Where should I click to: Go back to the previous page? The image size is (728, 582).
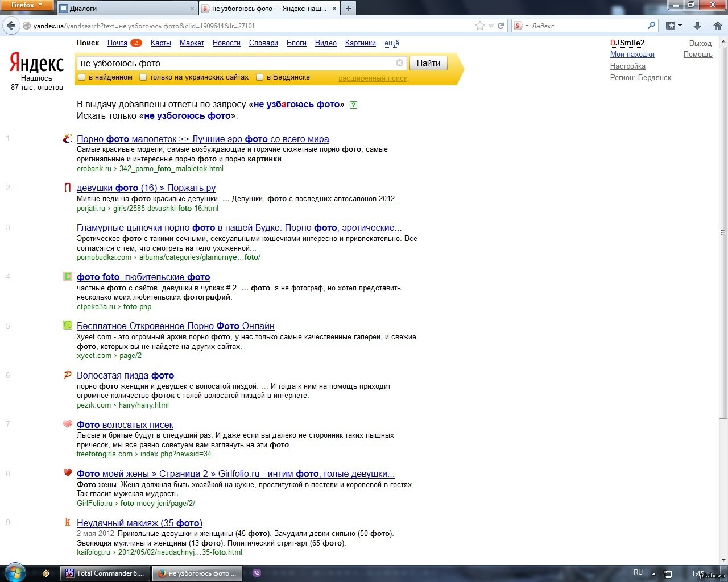[11, 26]
